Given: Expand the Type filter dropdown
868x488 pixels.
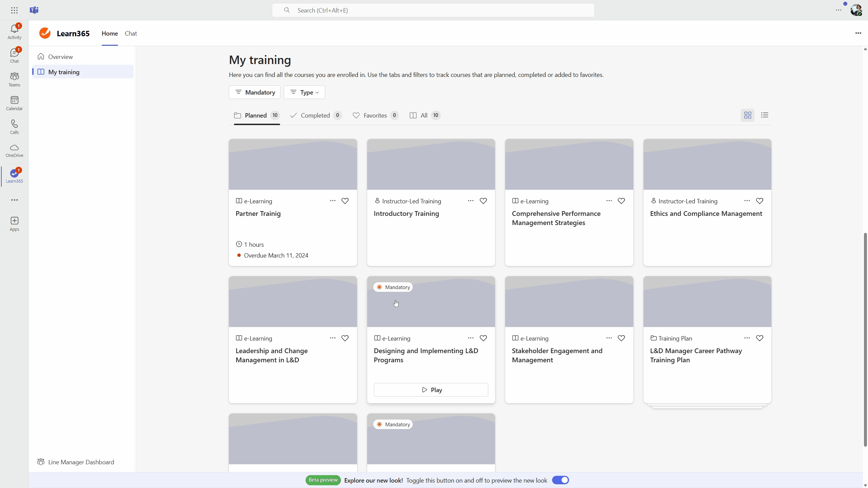Looking at the screenshot, I should tap(304, 92).
